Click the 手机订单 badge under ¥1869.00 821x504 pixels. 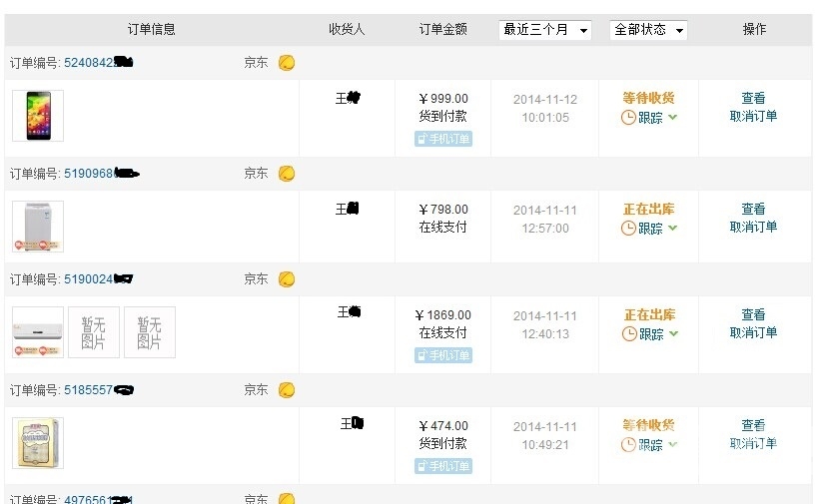pyautogui.click(x=443, y=355)
